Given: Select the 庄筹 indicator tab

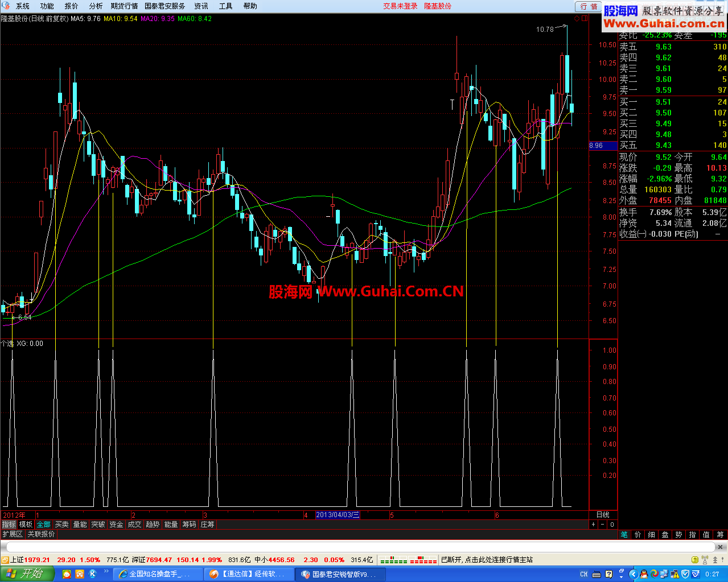Looking at the screenshot, I should (208, 524).
